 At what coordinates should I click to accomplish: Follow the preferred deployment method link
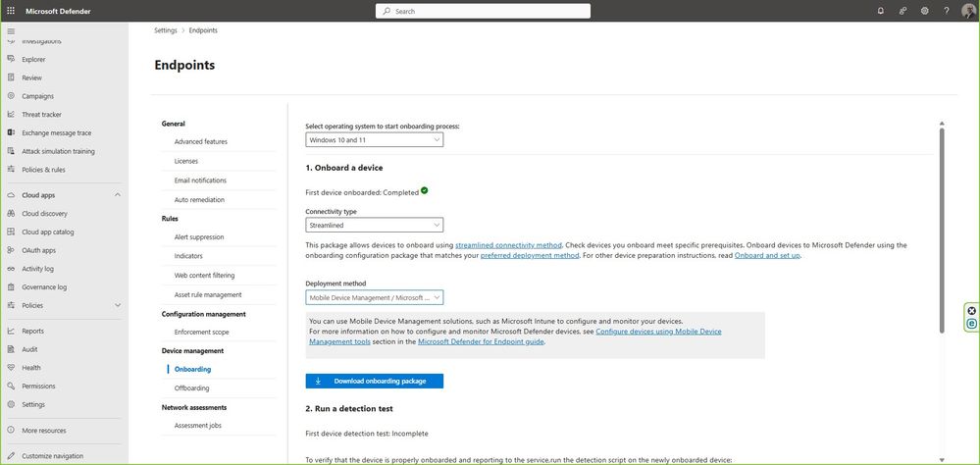point(530,255)
